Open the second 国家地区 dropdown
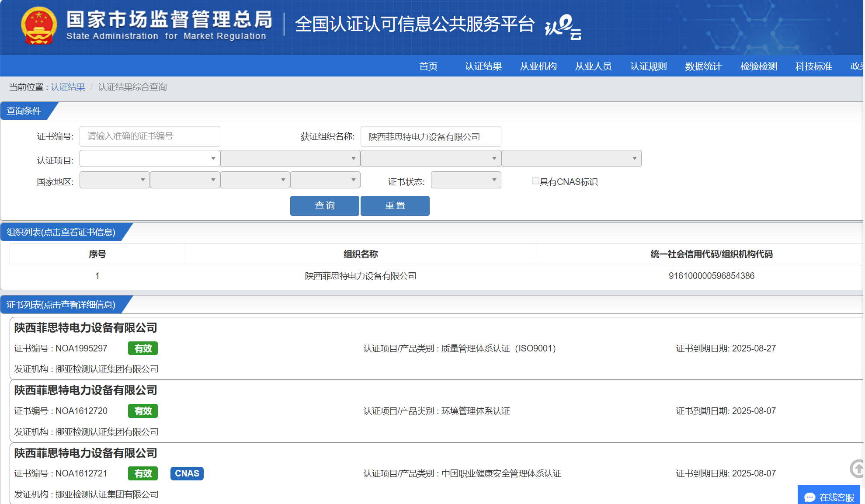This screenshot has width=865, height=504. point(185,180)
